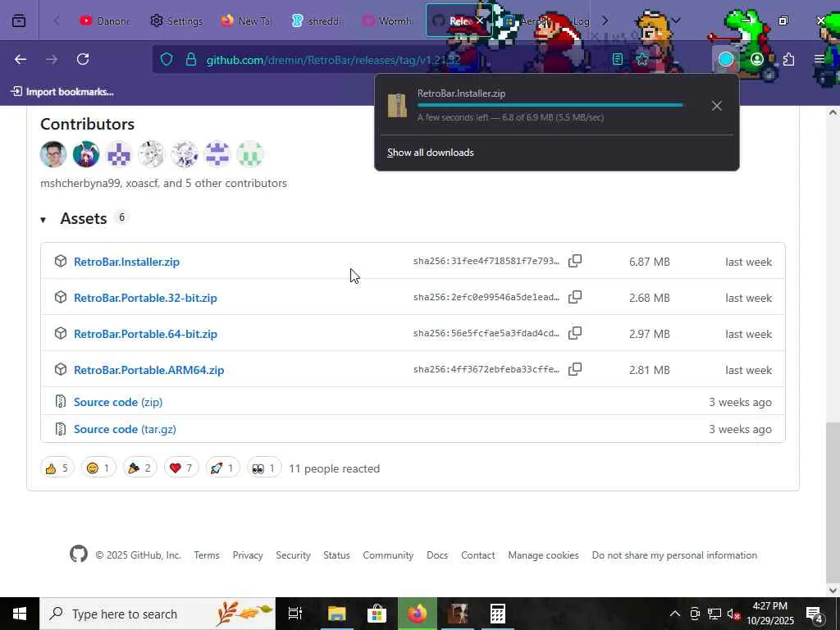840x630 pixels.
Task: Click Import bookmarks in bookmarks bar
Action: [x=62, y=92]
